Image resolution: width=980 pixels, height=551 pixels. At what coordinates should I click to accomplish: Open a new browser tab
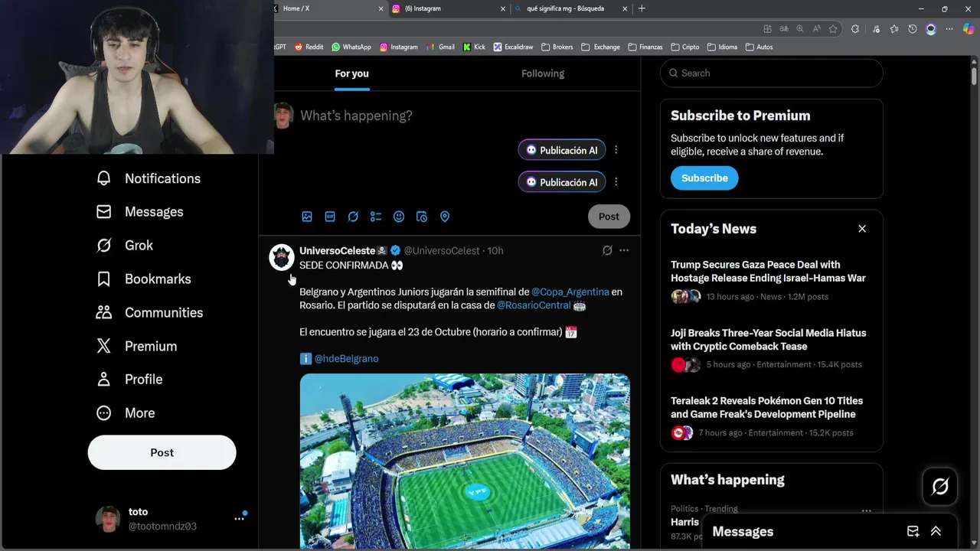(642, 8)
